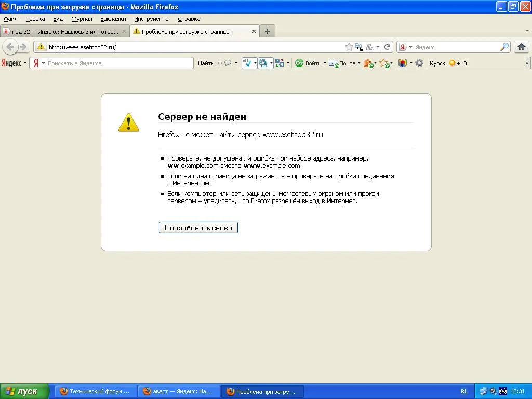
Task: Open the Справка menu
Action: point(189,19)
